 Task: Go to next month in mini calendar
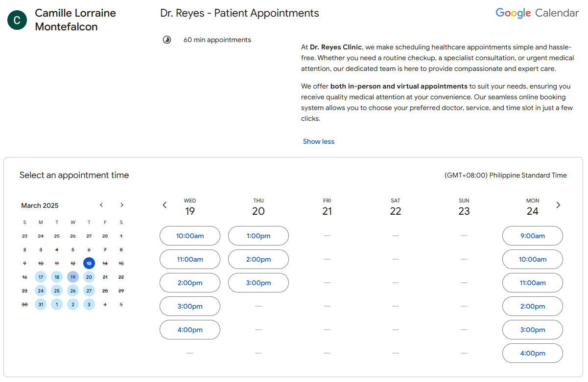pos(122,205)
